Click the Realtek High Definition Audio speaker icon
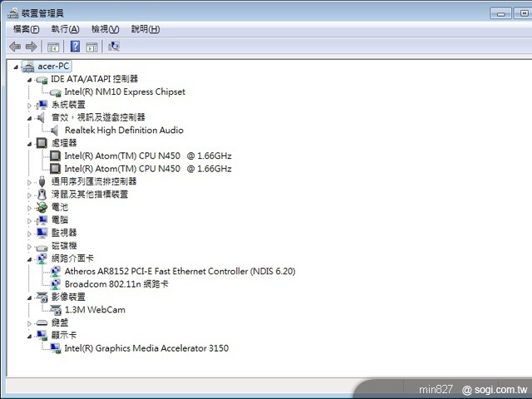The width and height of the screenshot is (532, 399). pos(54,131)
